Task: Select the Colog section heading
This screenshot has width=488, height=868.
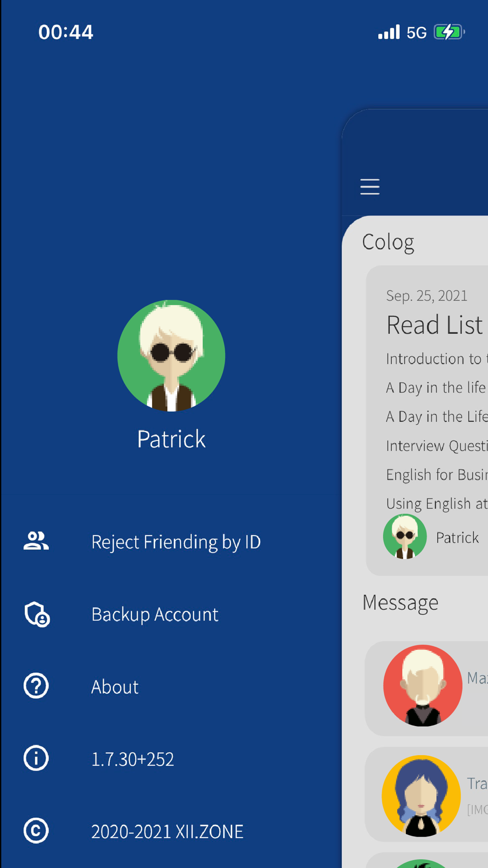Action: [388, 242]
